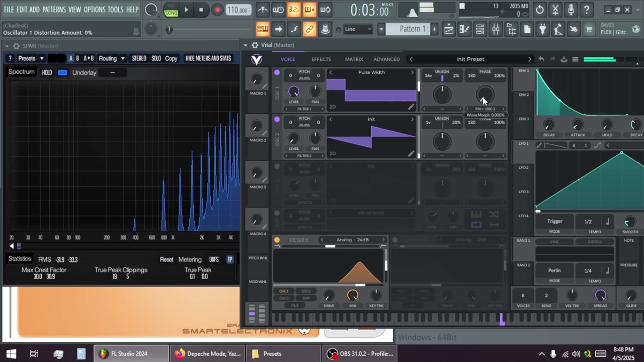Open LFO Trigger mode selector
The height and width of the screenshot is (362, 644).
point(554,221)
